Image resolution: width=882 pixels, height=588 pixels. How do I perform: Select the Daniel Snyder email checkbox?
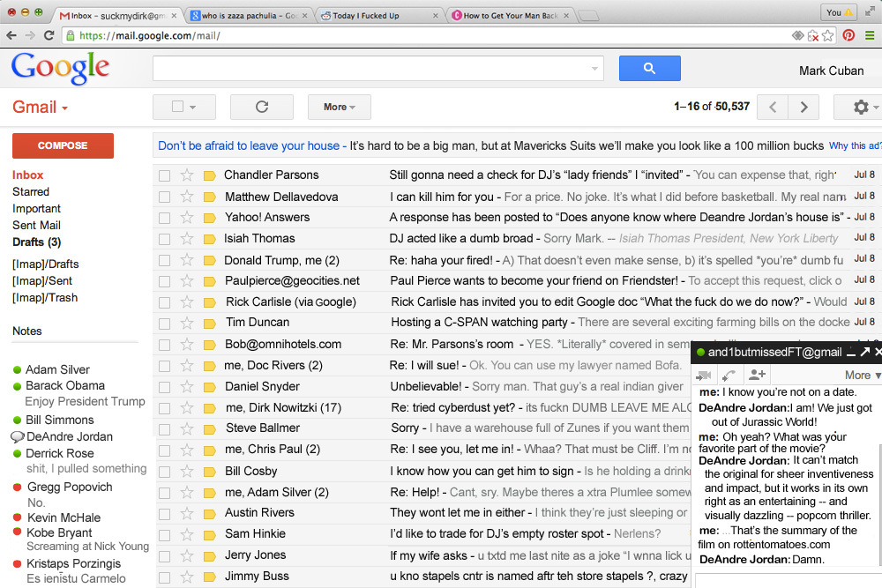coord(164,387)
